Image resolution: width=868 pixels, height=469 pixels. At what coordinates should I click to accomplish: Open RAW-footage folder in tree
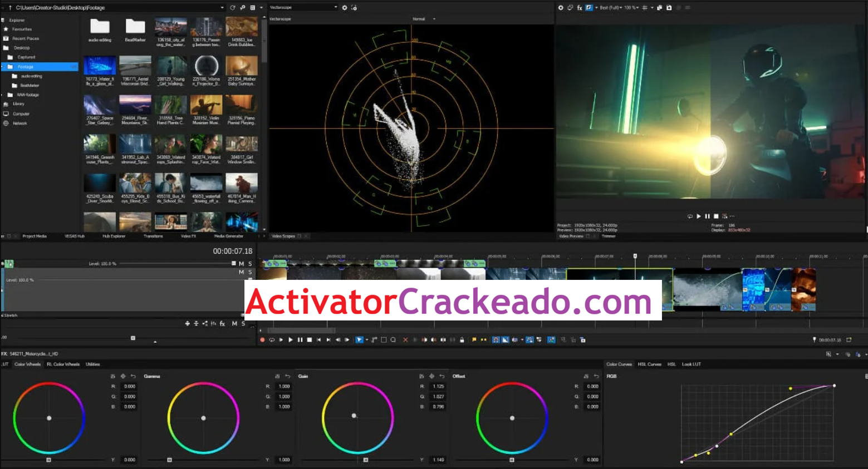(x=27, y=95)
